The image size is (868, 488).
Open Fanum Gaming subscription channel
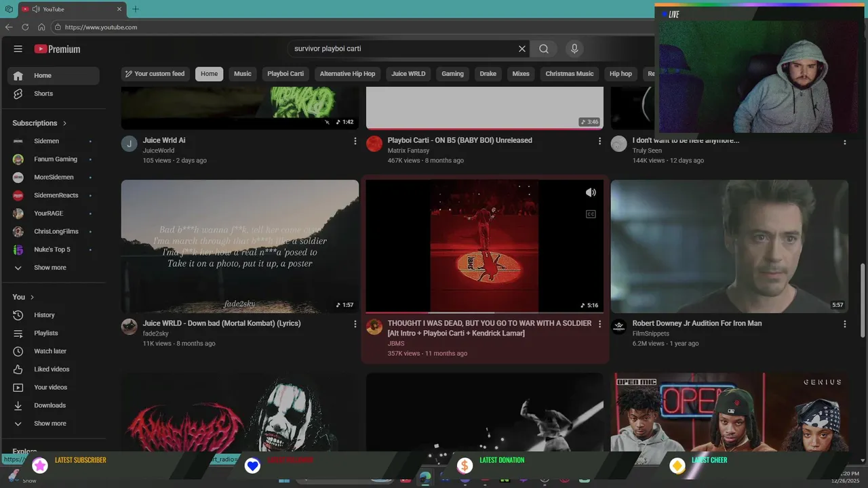pyautogui.click(x=54, y=159)
